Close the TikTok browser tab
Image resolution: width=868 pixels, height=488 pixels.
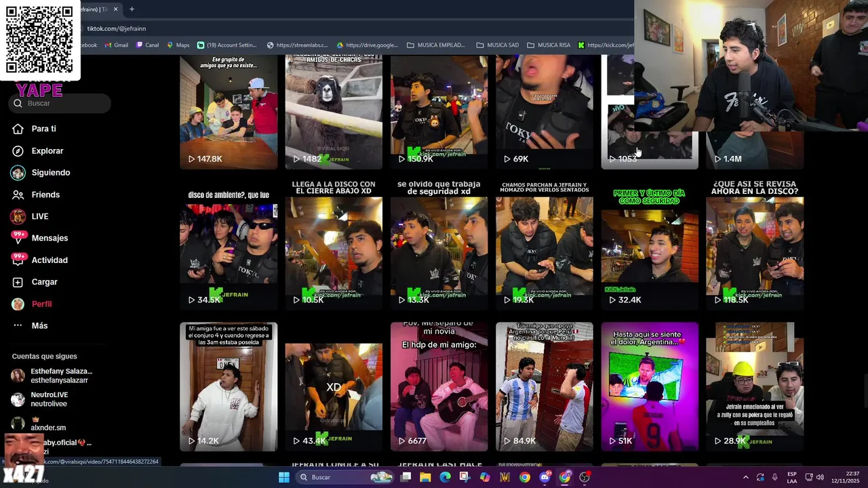click(115, 9)
